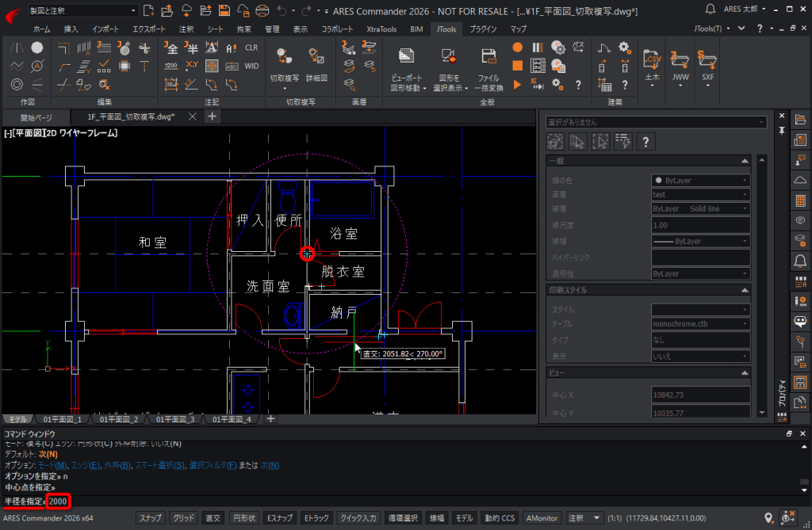Image resolution: width=812 pixels, height=530 pixels.
Task: Click the orange play triangle icon
Action: pos(517,84)
